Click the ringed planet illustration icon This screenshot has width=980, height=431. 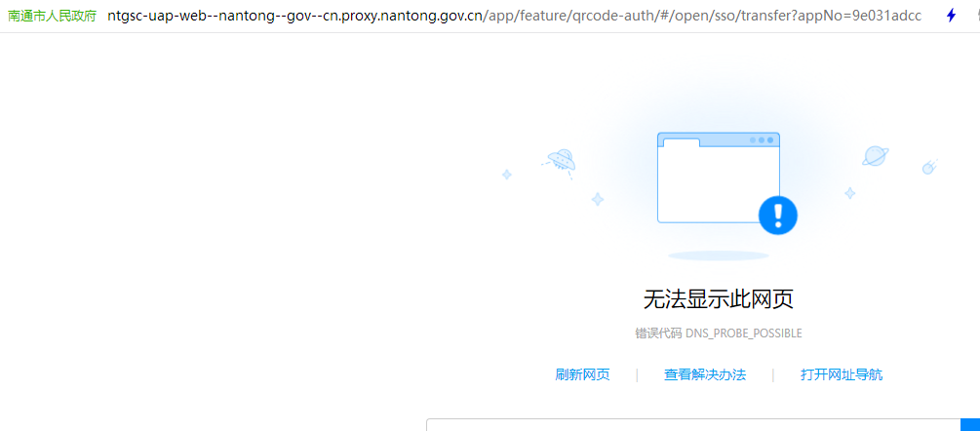point(875,156)
